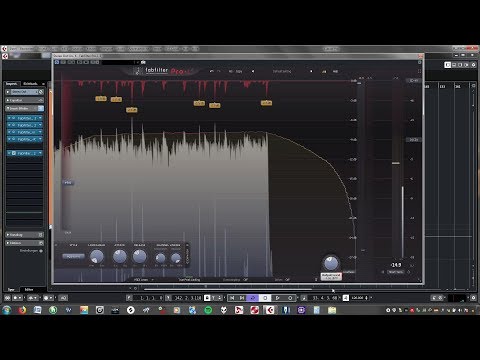Select the Spur tab at bottom left
Image resolution: width=480 pixels, height=360 pixels.
pos(11,289)
